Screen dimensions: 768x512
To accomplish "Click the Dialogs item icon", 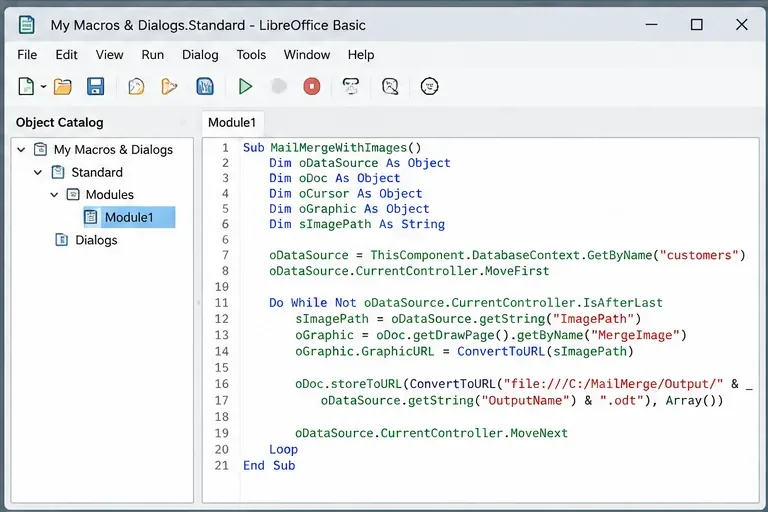I will 62,240.
